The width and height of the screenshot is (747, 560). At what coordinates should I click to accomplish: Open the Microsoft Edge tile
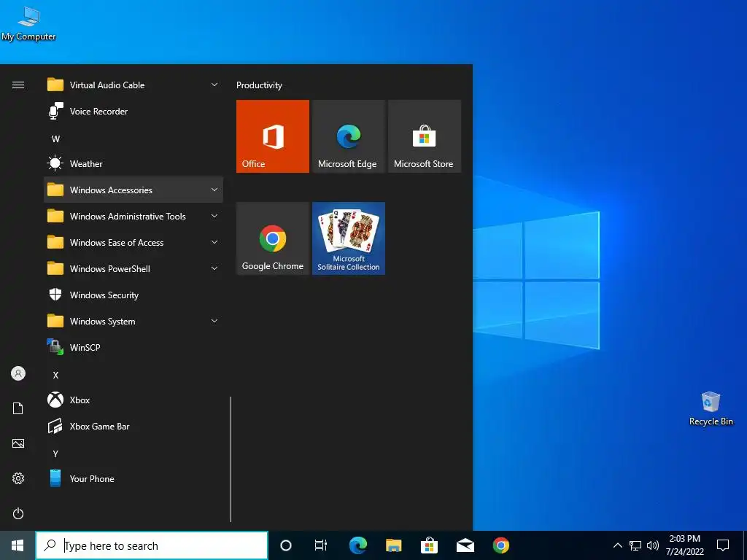coord(349,136)
